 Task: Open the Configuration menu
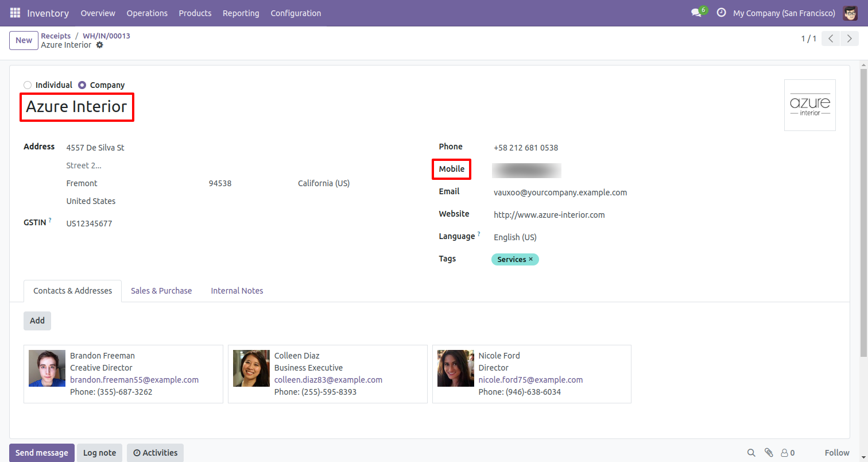tap(296, 13)
